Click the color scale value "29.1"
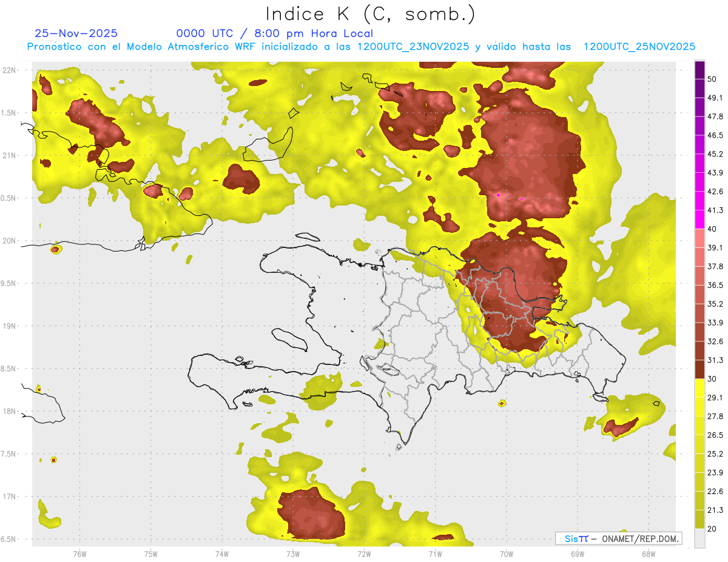This screenshot has height=562, width=728. click(x=715, y=397)
